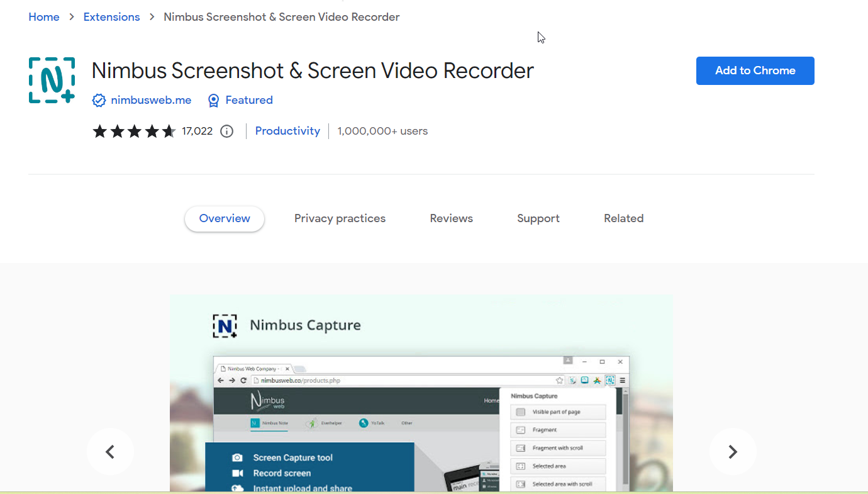Image resolution: width=868 pixels, height=494 pixels.
Task: Go to previous screenshot with left arrow
Action: 110,452
